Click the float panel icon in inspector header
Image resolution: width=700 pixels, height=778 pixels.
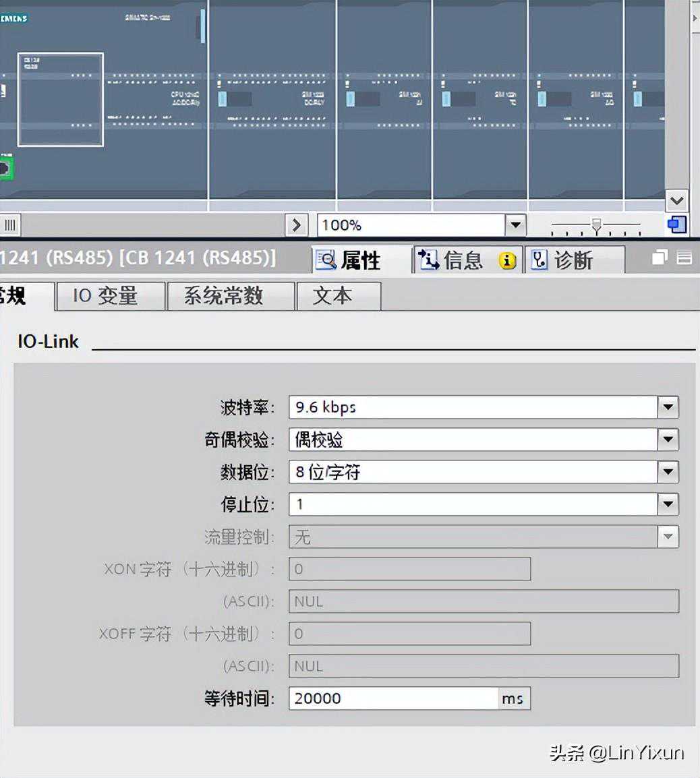660,258
